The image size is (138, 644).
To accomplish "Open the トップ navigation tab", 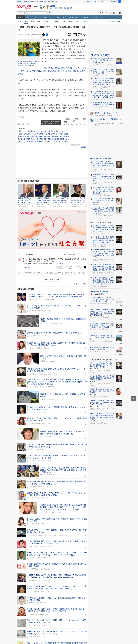I will point(20,17).
